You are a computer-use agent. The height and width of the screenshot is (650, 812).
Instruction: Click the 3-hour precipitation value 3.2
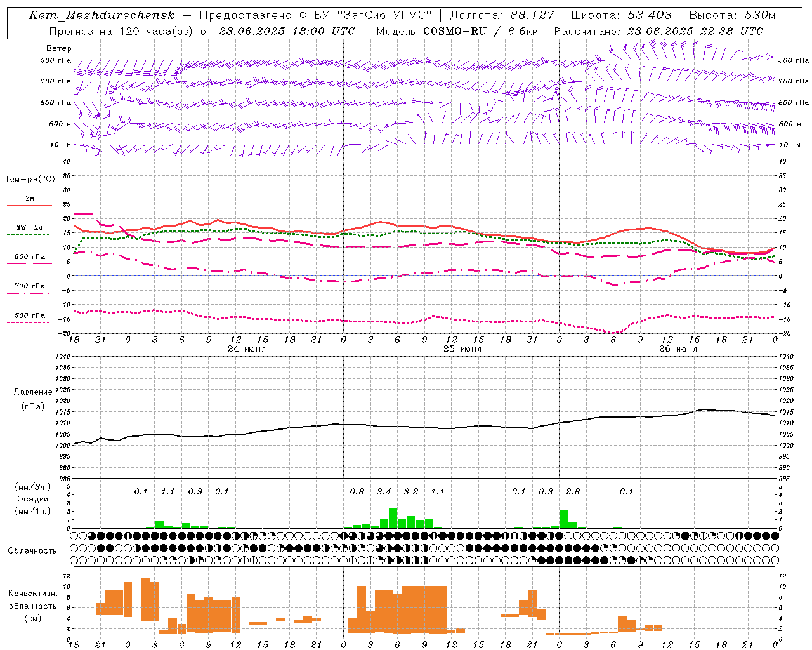pyautogui.click(x=411, y=491)
